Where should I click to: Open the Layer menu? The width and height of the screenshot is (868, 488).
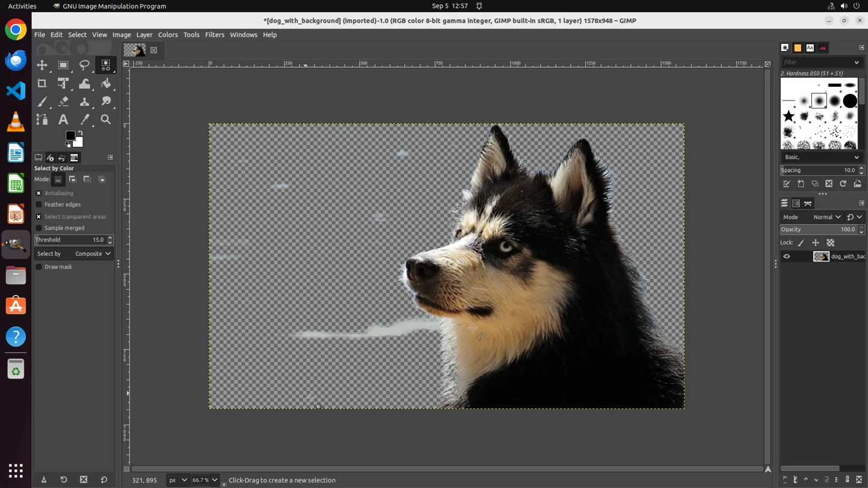144,35
